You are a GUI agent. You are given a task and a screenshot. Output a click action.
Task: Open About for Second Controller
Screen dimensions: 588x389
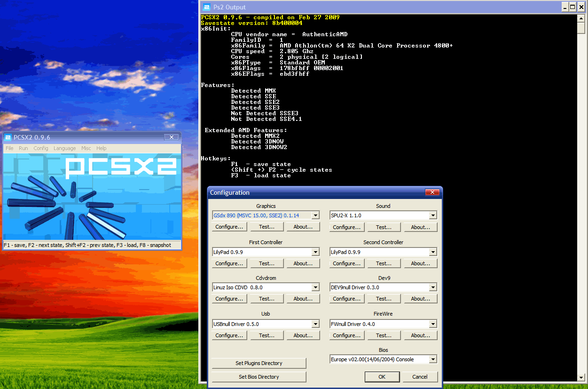[421, 263]
